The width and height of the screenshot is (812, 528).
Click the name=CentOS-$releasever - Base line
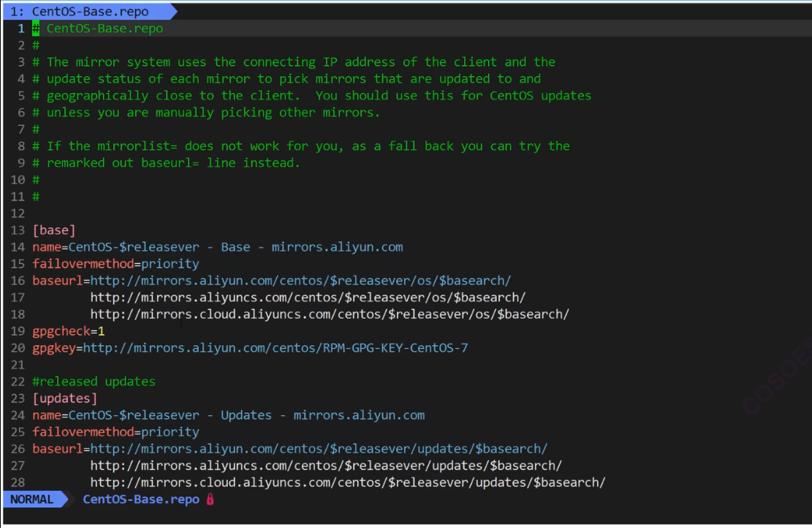coord(218,247)
